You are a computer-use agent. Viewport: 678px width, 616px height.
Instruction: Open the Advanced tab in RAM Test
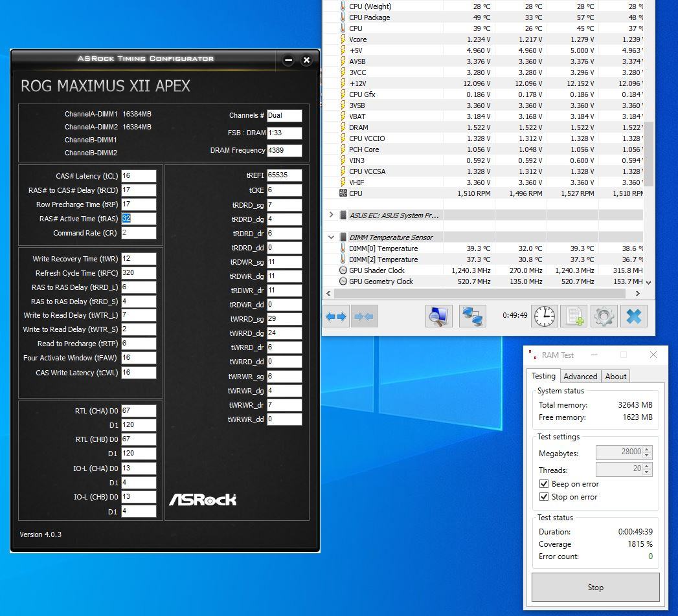[580, 376]
